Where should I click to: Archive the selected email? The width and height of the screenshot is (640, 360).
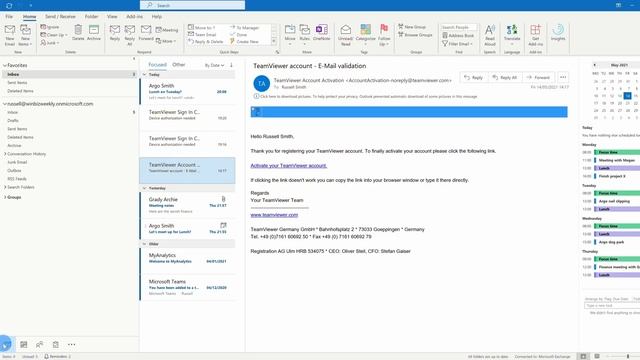pos(94,33)
